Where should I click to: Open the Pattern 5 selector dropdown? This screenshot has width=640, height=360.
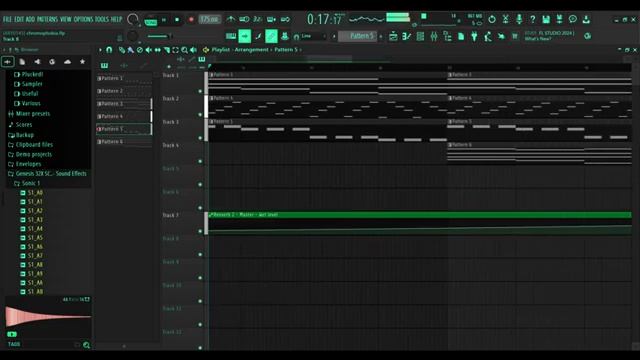[x=358, y=36]
